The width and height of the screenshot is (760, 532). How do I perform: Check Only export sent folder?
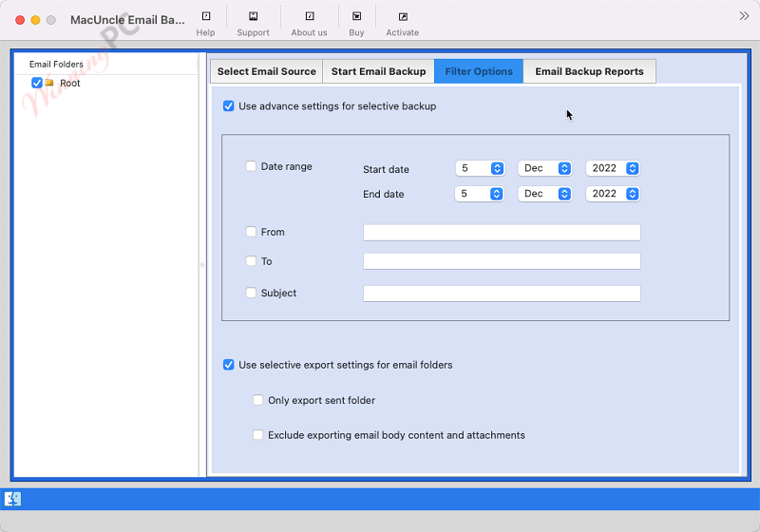[257, 400]
